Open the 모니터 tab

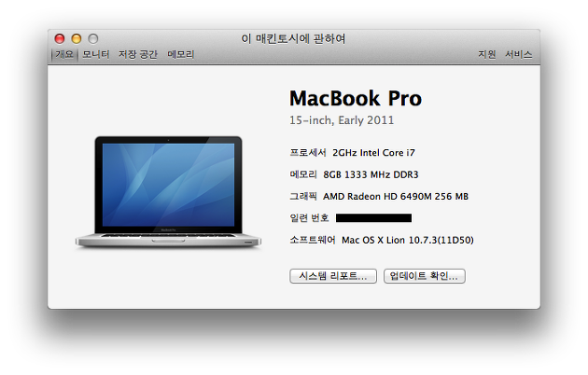coord(95,55)
